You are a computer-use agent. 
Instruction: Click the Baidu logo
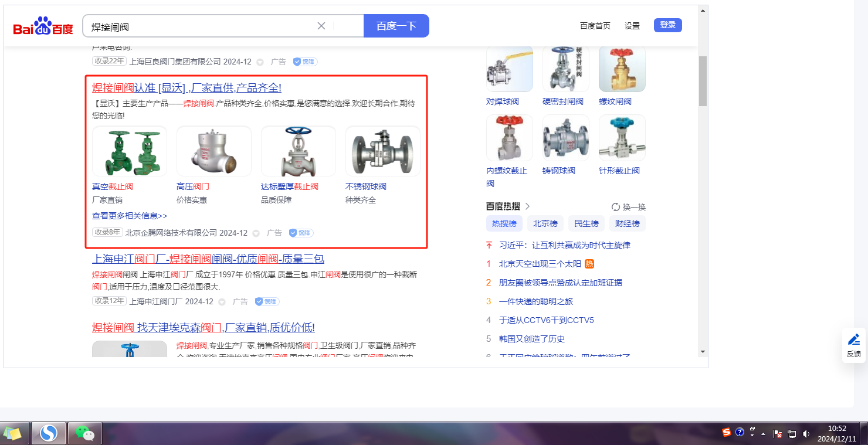(43, 26)
